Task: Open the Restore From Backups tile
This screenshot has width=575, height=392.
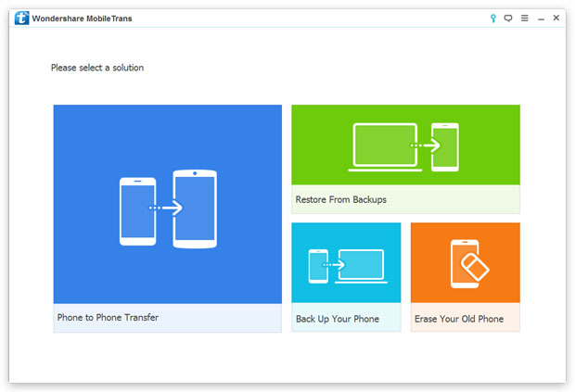Action: pos(405,159)
